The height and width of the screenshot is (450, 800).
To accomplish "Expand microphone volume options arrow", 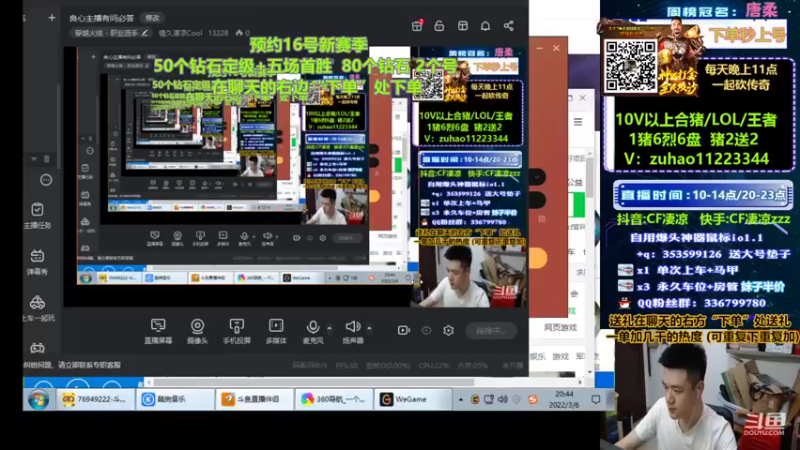I will [x=330, y=328].
